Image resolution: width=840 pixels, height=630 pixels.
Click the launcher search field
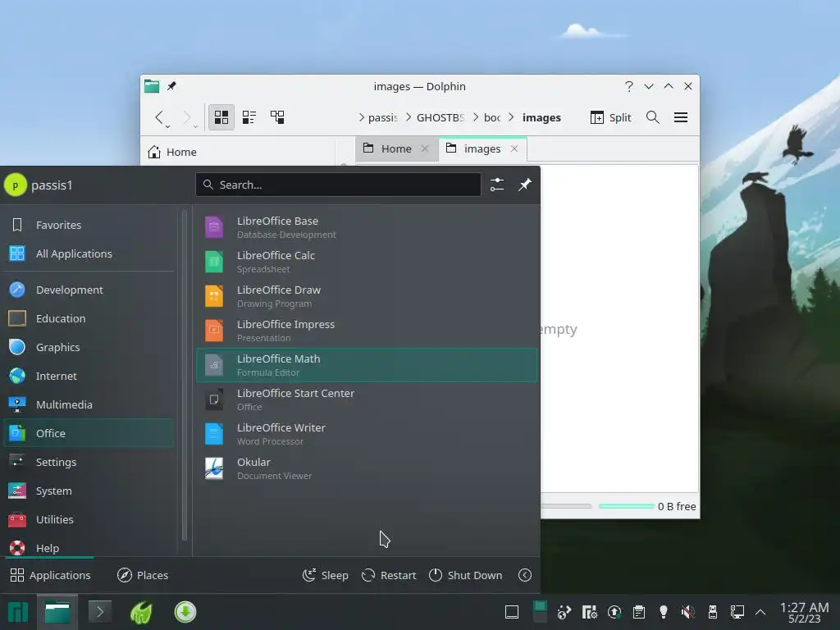[x=338, y=185]
